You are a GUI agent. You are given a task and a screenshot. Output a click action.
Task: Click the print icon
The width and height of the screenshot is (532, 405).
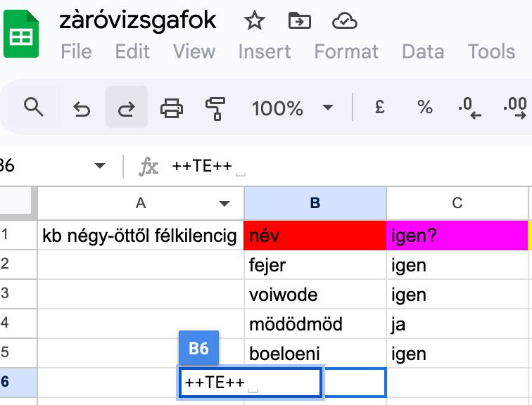172,108
